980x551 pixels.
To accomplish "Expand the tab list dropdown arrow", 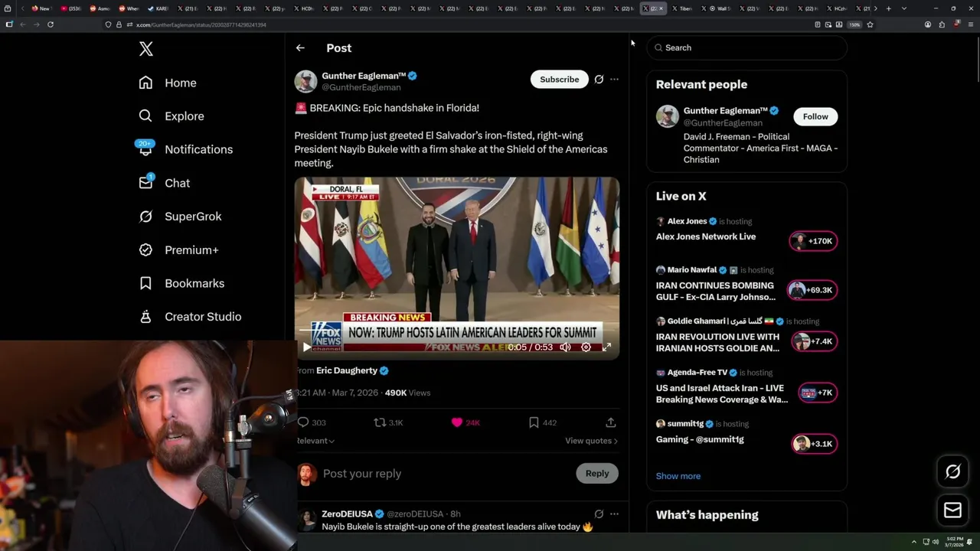I will [x=904, y=8].
